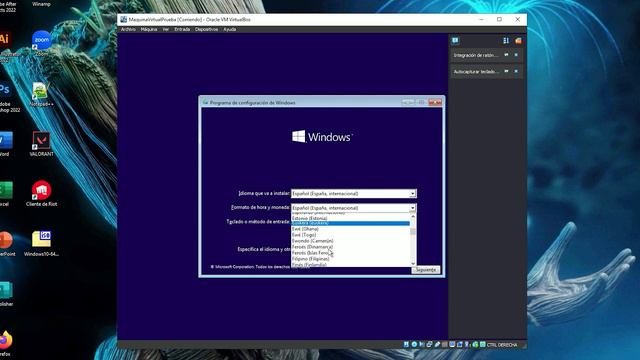
Task: Click the Siguiente button
Action: (x=426, y=270)
